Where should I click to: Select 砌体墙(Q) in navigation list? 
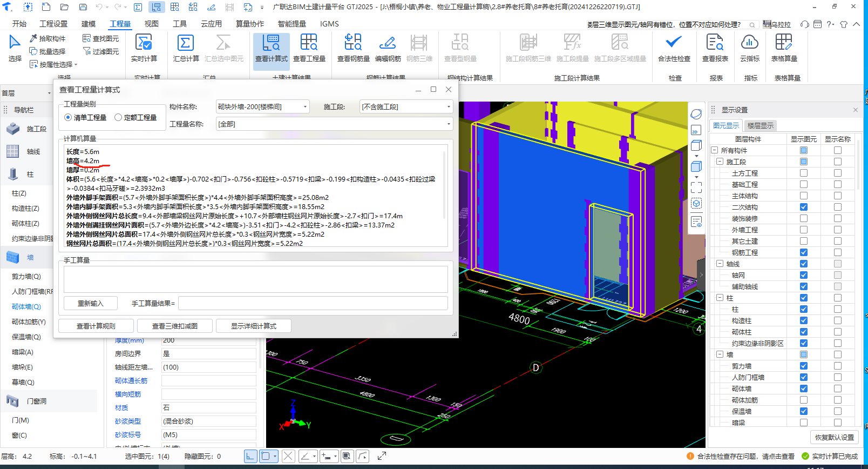26,306
